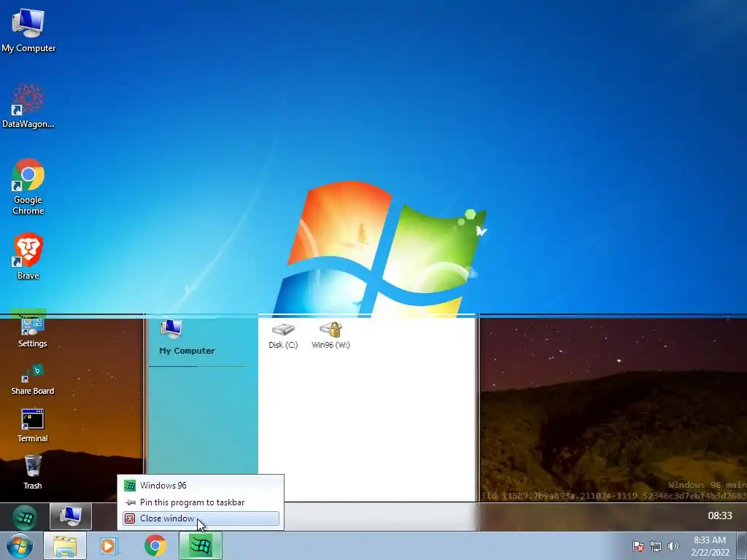
Task: Launch Windows Media Player from the taskbar
Action: click(x=109, y=545)
